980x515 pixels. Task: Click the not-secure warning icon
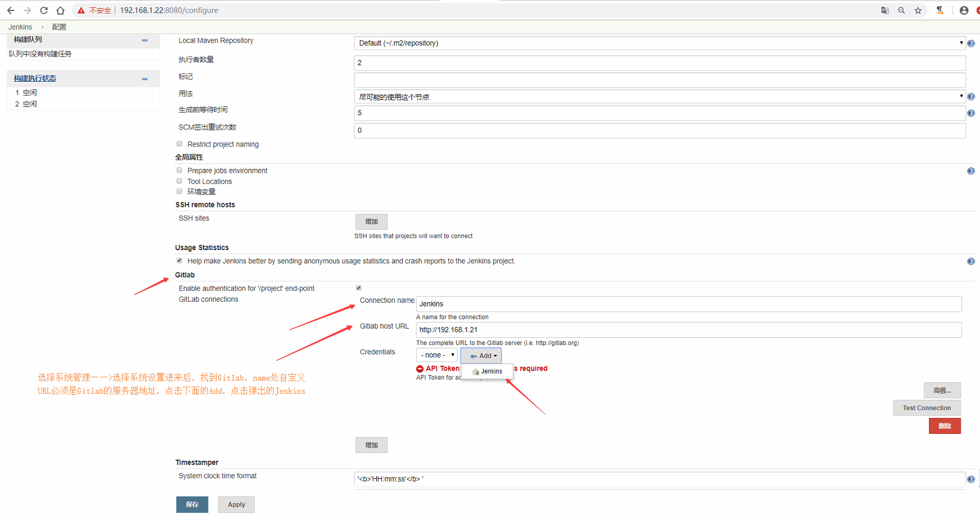(x=81, y=10)
